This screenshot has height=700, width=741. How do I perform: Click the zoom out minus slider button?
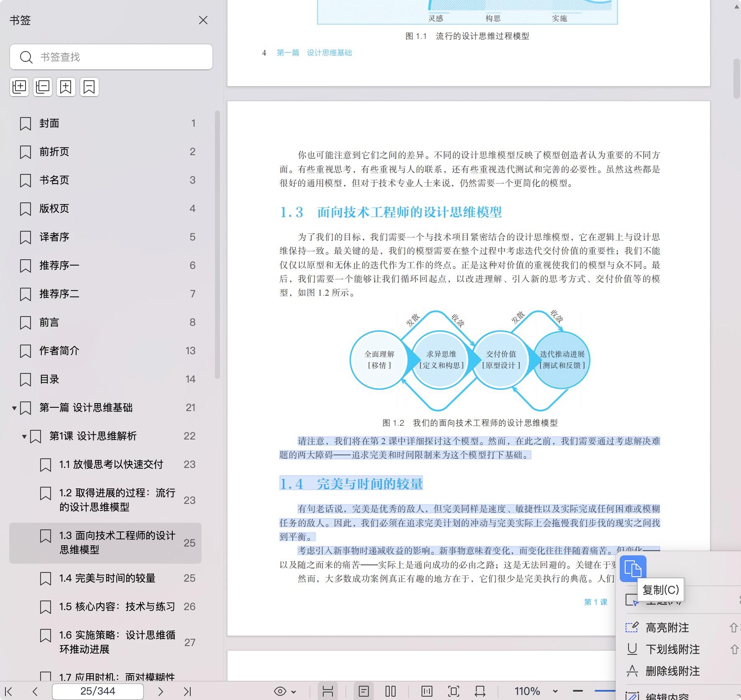(x=578, y=691)
